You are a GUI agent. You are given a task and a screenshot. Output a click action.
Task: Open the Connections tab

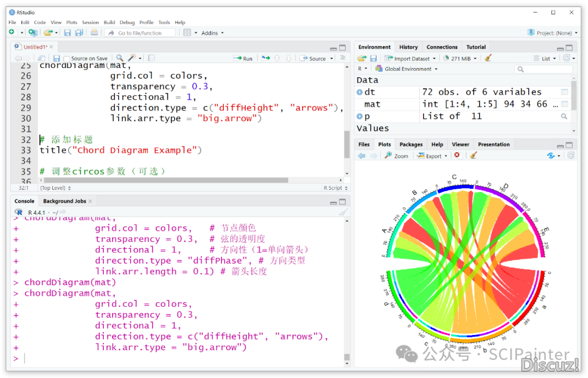pos(442,47)
